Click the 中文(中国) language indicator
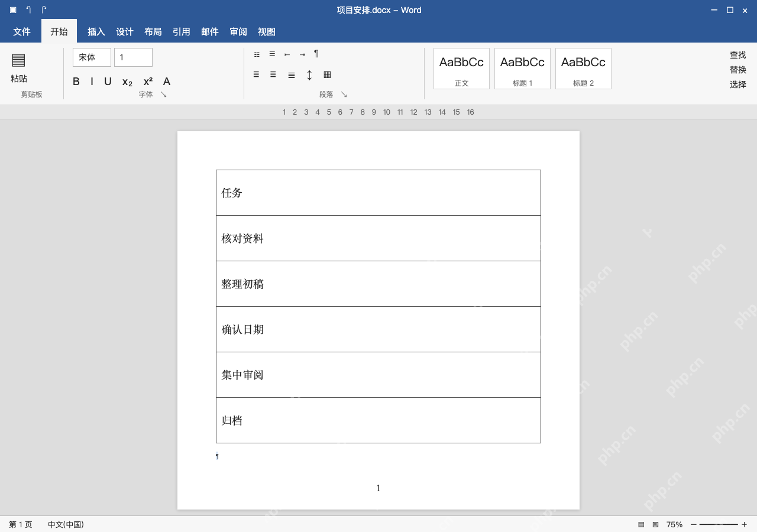The height and width of the screenshot is (532, 757). (66, 524)
